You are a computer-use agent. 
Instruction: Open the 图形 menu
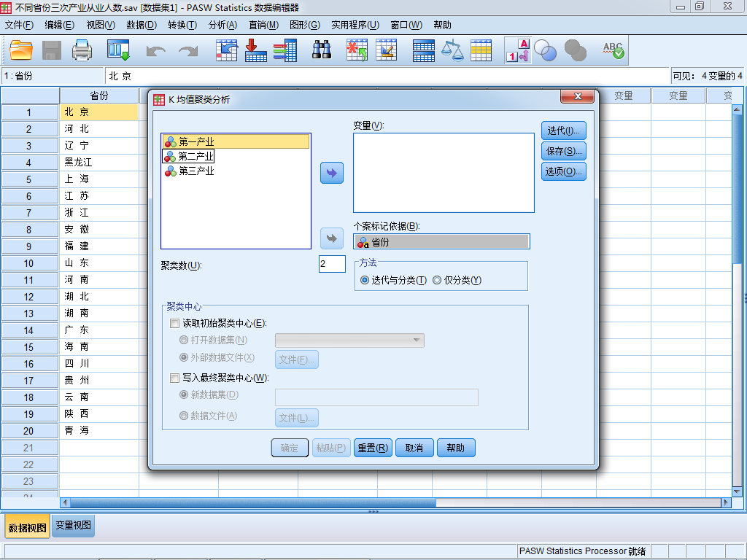305,25
